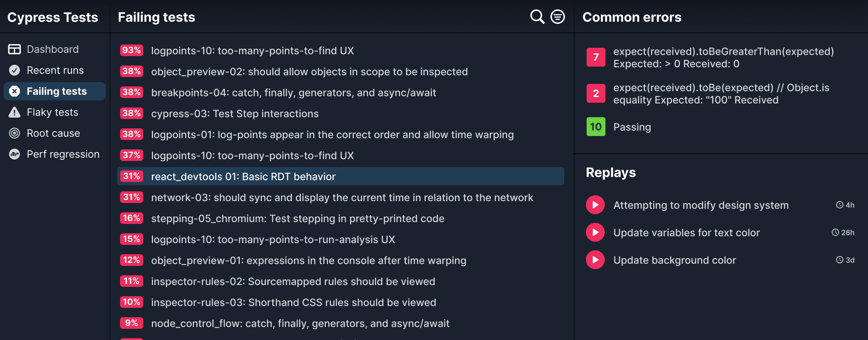
Task: Click the Root cause target icon
Action: [x=14, y=133]
